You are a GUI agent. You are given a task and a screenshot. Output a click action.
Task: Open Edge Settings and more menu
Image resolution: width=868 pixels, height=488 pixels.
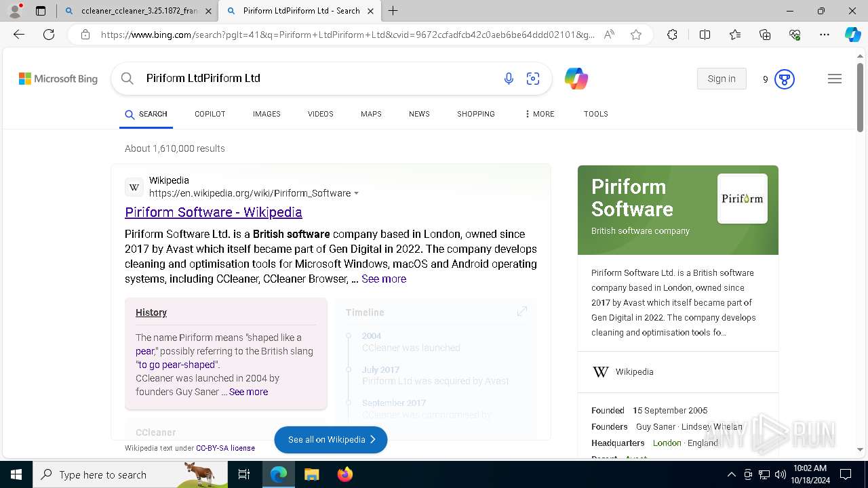[x=825, y=35]
